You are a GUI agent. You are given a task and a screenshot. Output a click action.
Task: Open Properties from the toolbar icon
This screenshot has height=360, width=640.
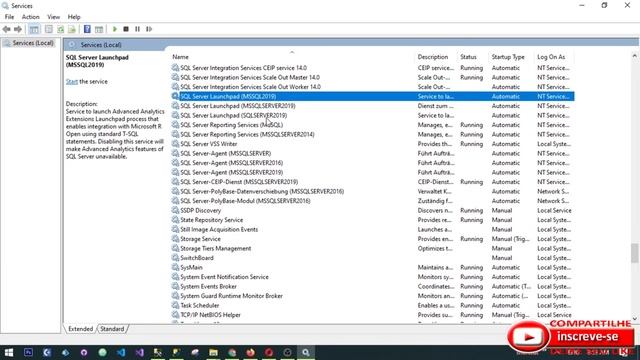click(x=49, y=29)
